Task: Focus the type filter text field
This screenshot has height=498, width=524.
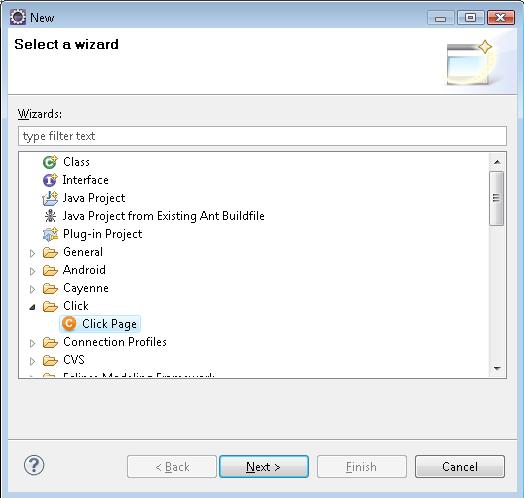Action: (262, 136)
